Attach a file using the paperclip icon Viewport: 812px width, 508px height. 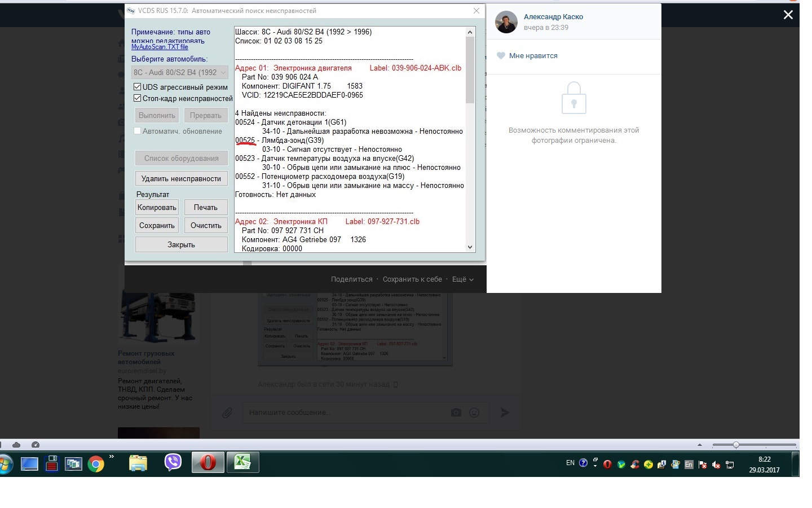(x=227, y=412)
